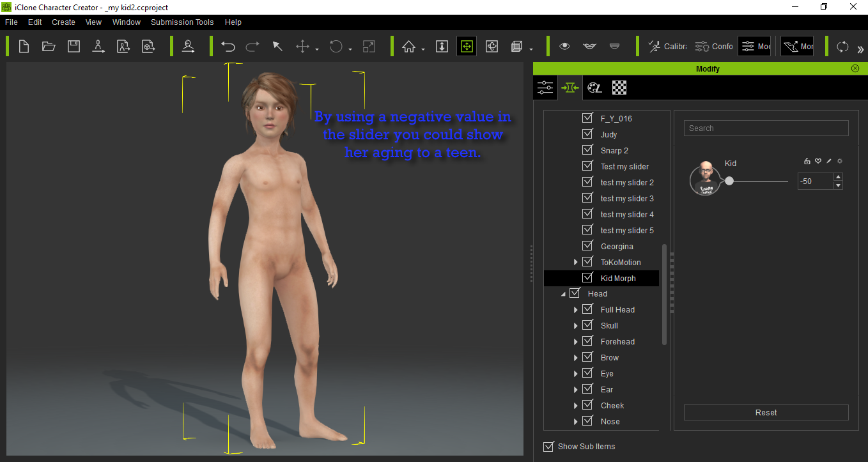Click the half-bowl icon in toolbar

coord(614,46)
